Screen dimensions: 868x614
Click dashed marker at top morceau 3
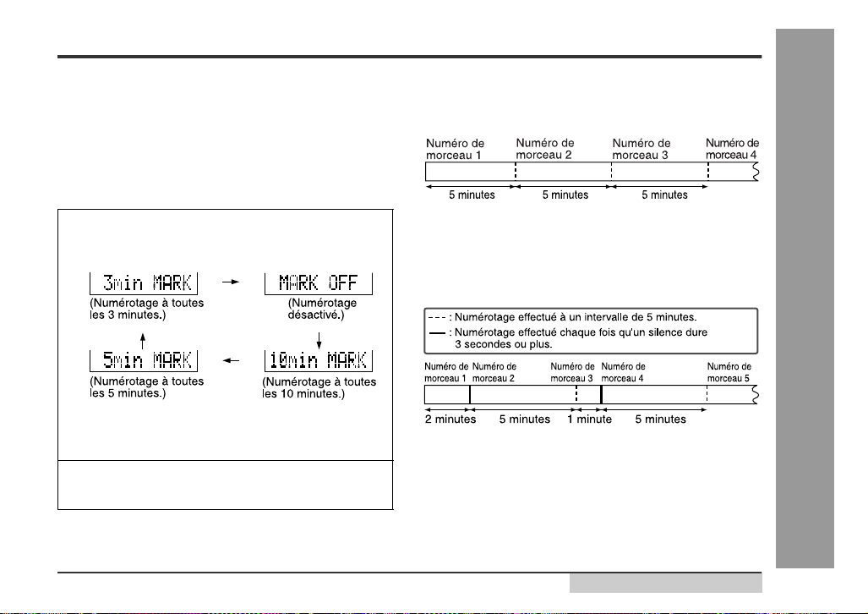[611, 171]
